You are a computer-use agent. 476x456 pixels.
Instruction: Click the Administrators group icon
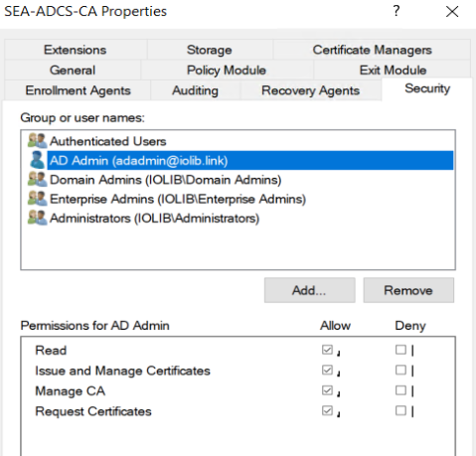click(x=37, y=218)
